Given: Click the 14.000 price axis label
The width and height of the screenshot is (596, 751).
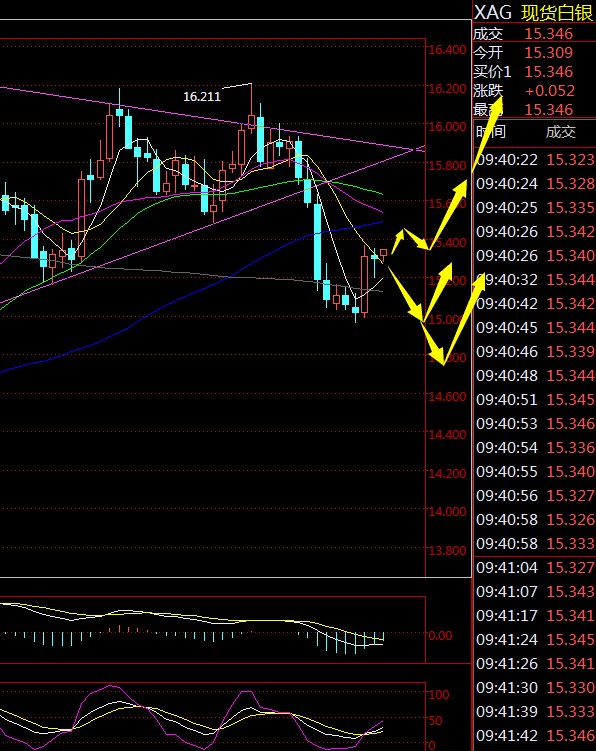Looking at the screenshot, I should 447,512.
